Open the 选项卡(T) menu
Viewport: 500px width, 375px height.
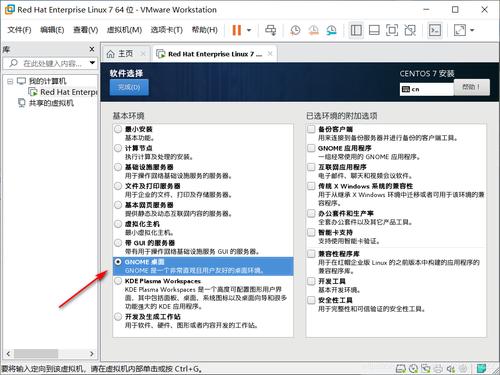click(x=166, y=30)
